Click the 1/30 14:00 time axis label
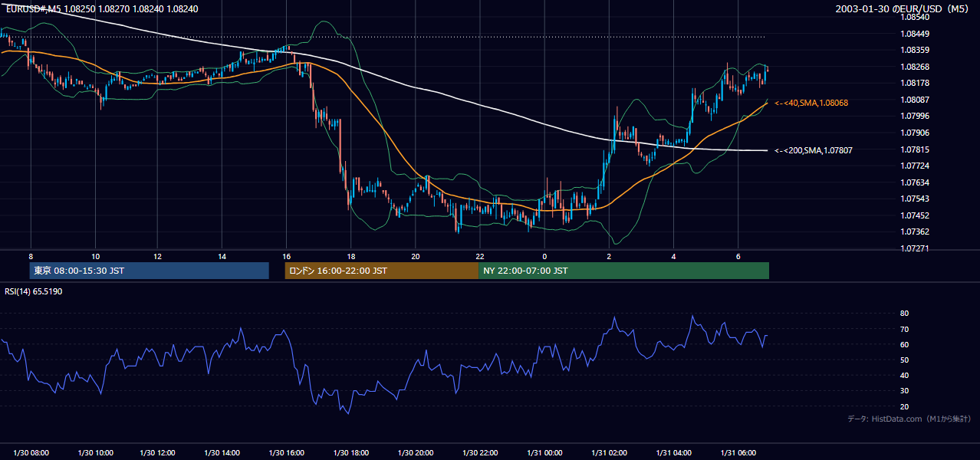 click(222, 453)
